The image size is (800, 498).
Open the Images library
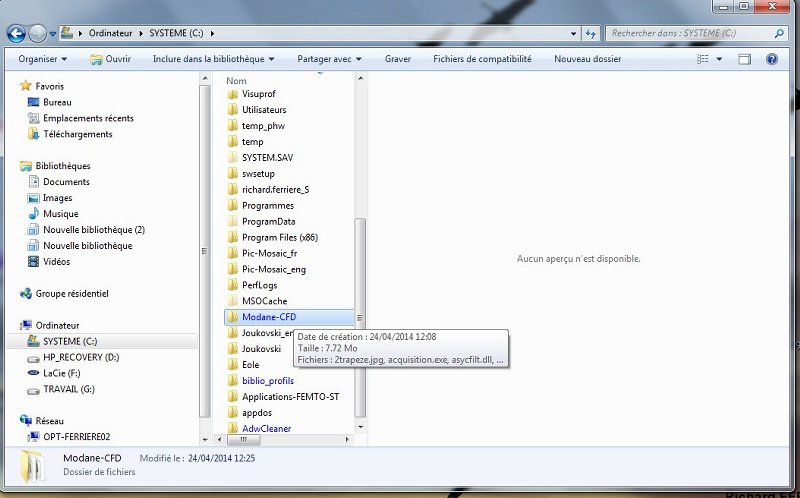click(58, 197)
